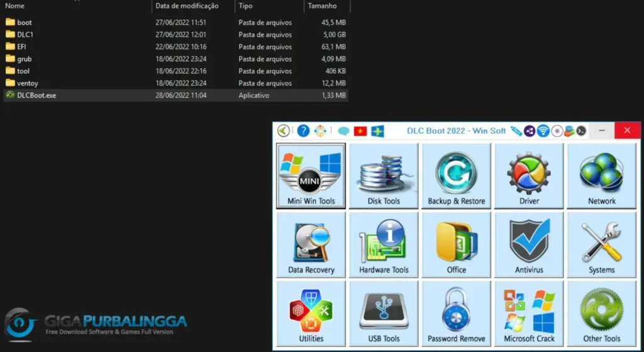This screenshot has height=352, width=644.
Task: Open the Driver category
Action: click(529, 176)
